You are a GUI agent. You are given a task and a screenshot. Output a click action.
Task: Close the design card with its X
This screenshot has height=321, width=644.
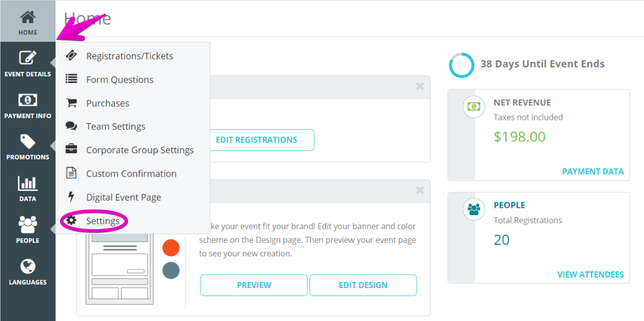coord(420,190)
